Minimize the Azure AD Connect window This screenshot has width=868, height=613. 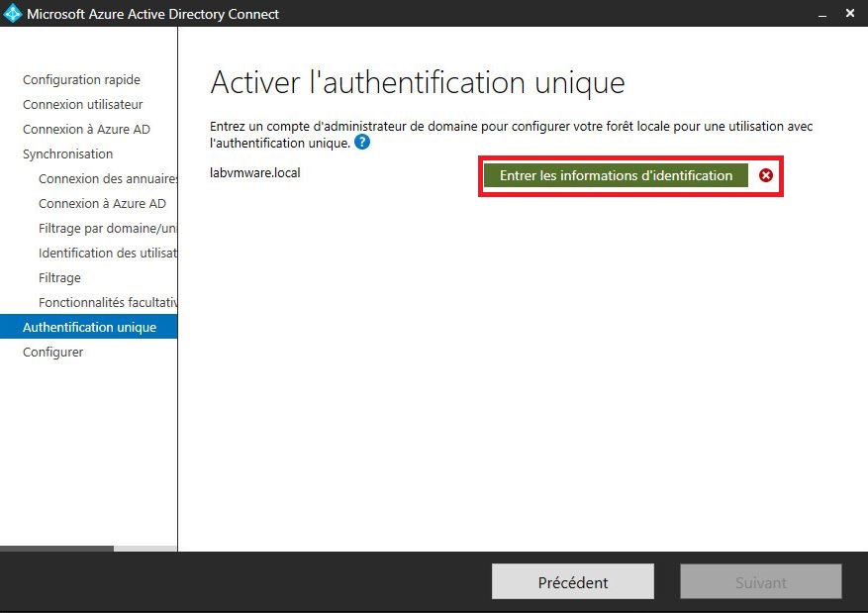click(x=822, y=15)
